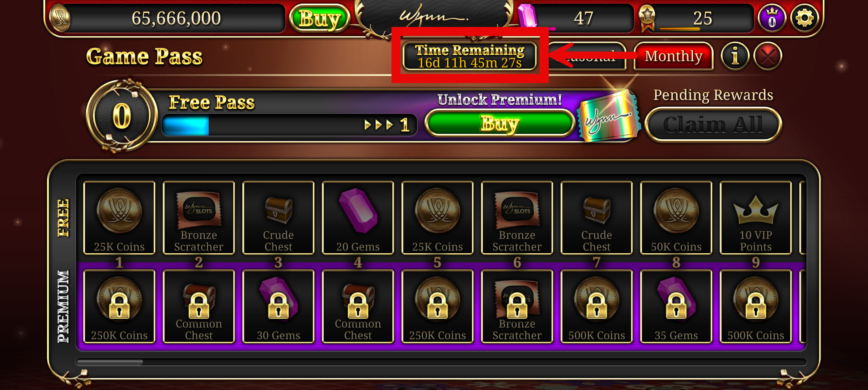Click the rewards horizontal scrollbar
Image resolution: width=868 pixels, height=390 pixels.
[x=441, y=362]
